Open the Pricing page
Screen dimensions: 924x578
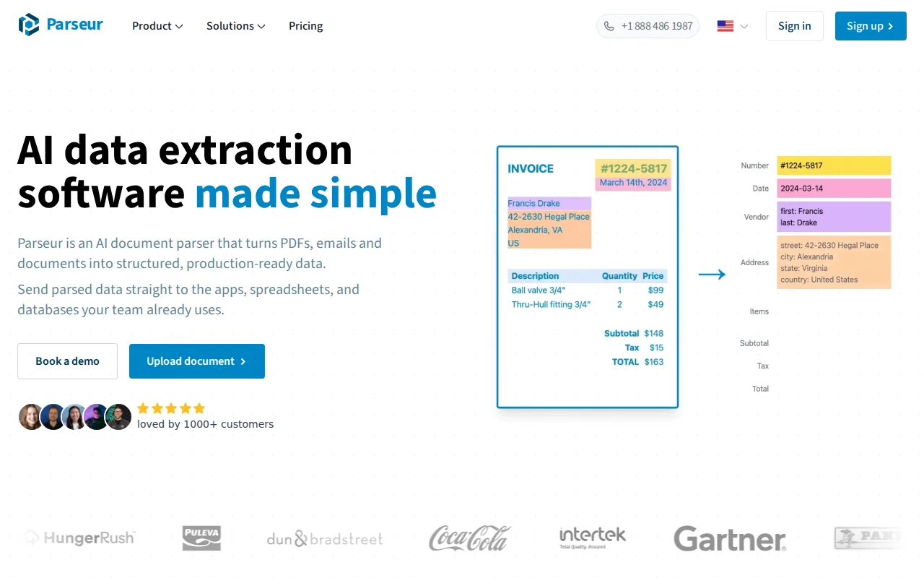306,26
